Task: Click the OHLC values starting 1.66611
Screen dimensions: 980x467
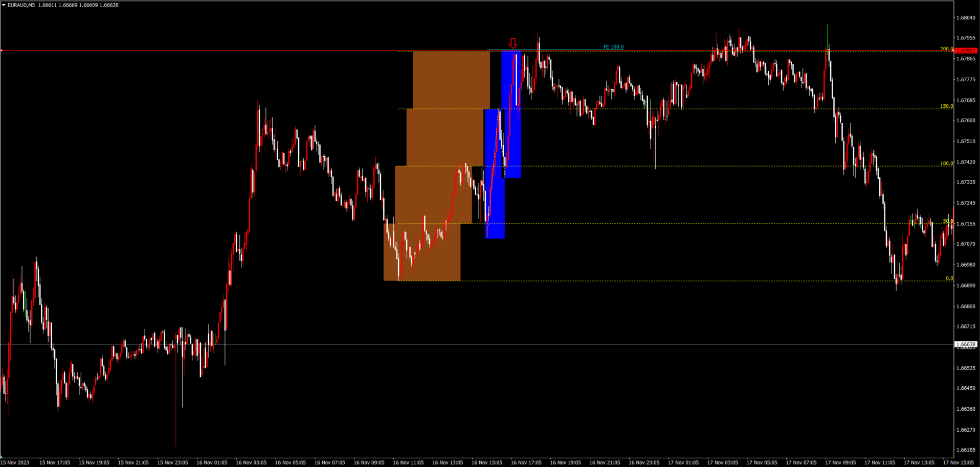Action: tap(78, 5)
